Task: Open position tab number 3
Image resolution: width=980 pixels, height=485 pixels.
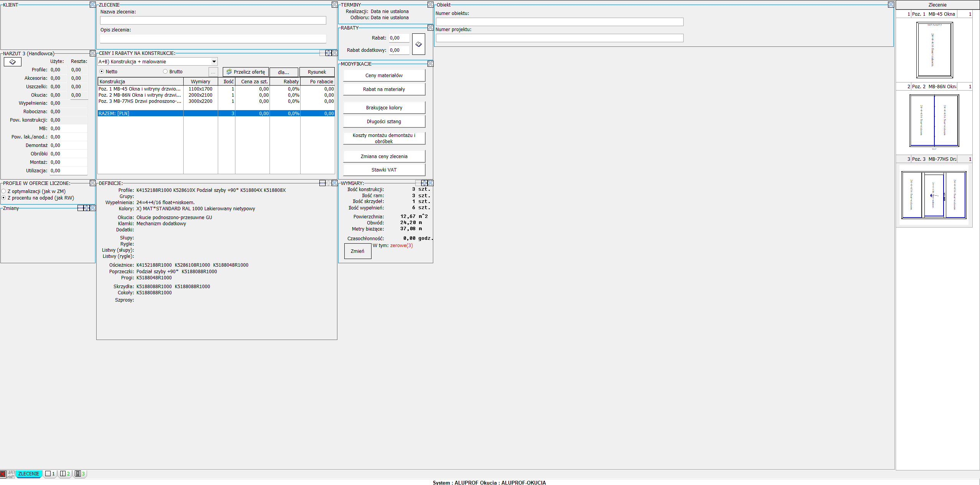Action: (x=80, y=474)
